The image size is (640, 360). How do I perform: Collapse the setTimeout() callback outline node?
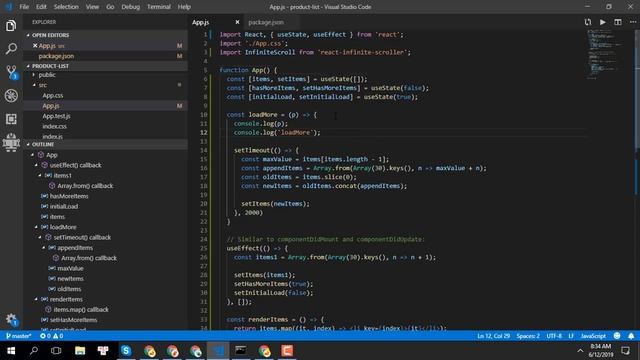pyautogui.click(x=40, y=237)
